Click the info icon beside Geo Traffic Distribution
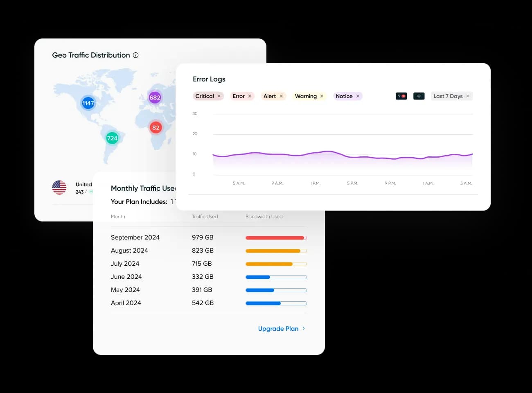Screen dimensions: 532x393 click(136, 55)
